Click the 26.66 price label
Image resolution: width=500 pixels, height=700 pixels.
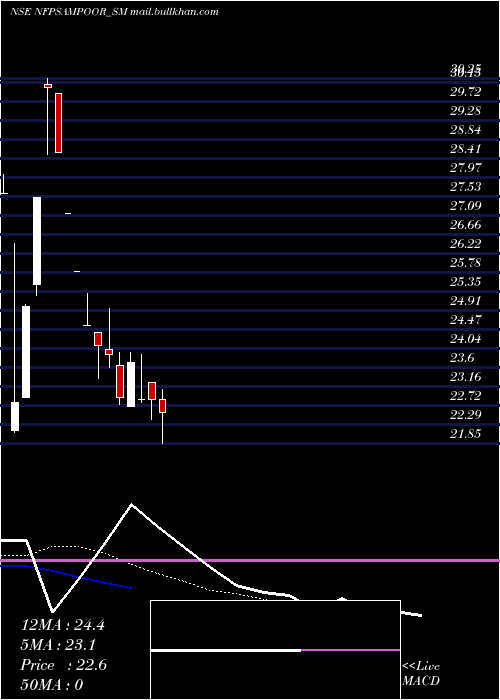point(466,225)
